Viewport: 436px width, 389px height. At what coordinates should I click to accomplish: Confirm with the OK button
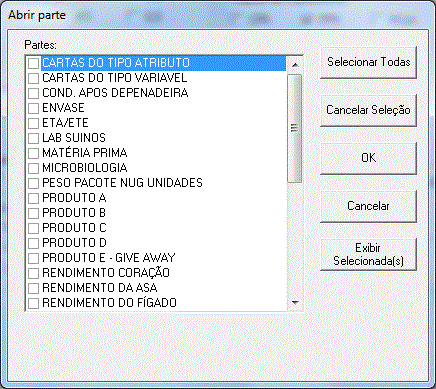tap(368, 158)
